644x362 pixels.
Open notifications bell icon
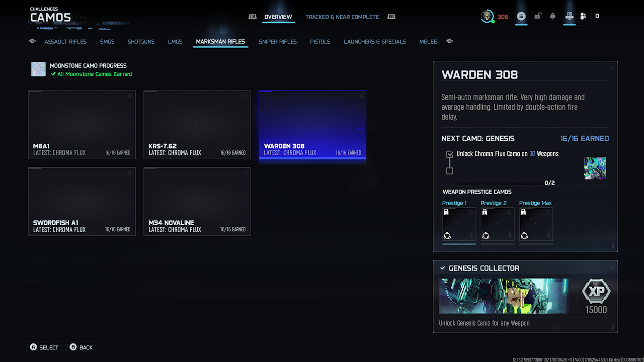click(553, 17)
